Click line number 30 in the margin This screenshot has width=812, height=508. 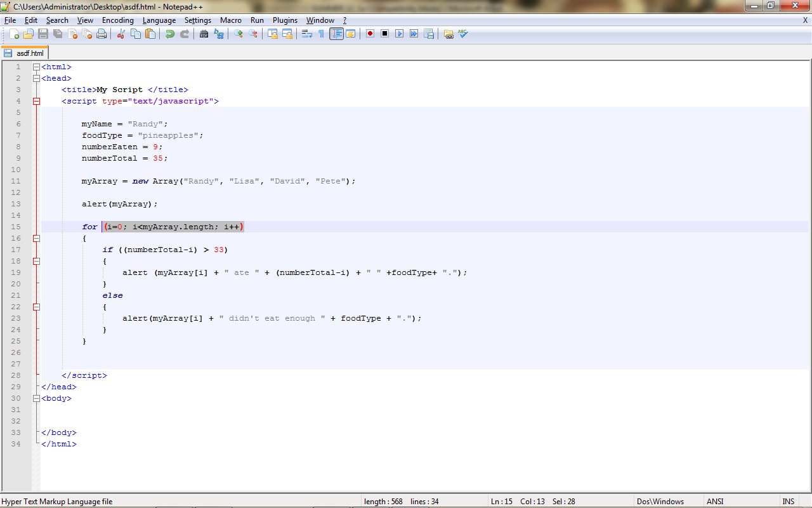point(16,399)
